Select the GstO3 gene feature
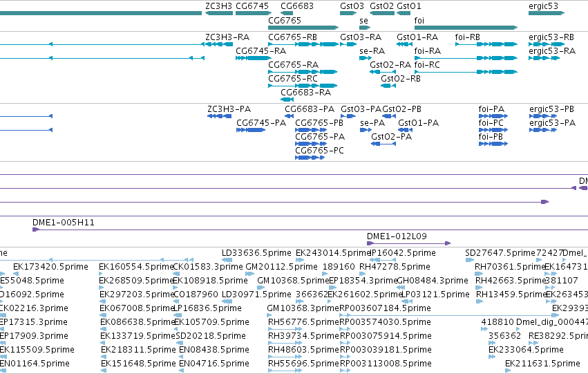 click(348, 13)
